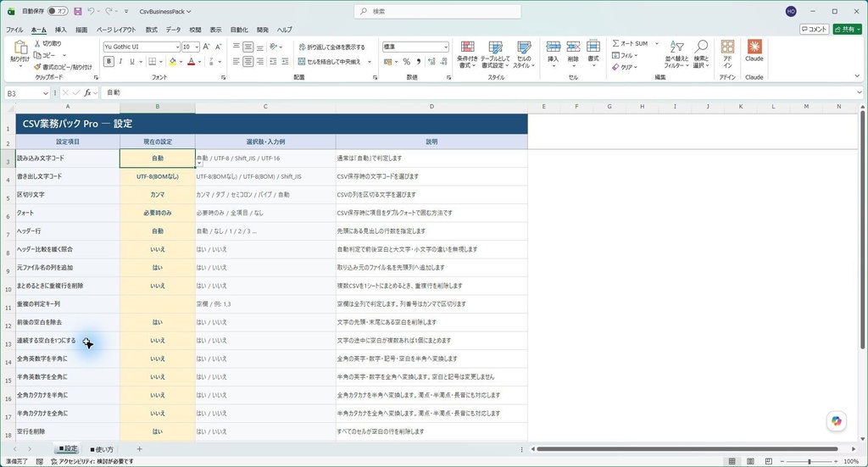868x467 pixels.
Task: Click the Undo arrow in quick access toolbar
Action: 92,11
